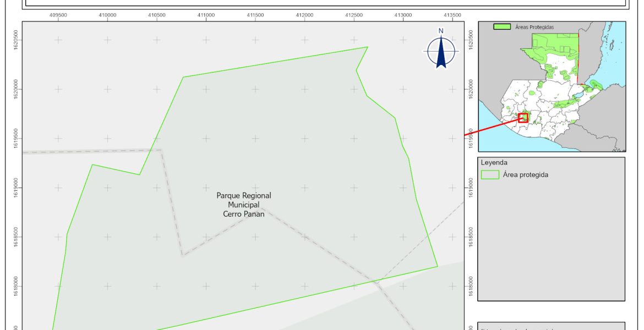
Task: Select the 413500 coordinate label on top axis
Action: coord(452,15)
